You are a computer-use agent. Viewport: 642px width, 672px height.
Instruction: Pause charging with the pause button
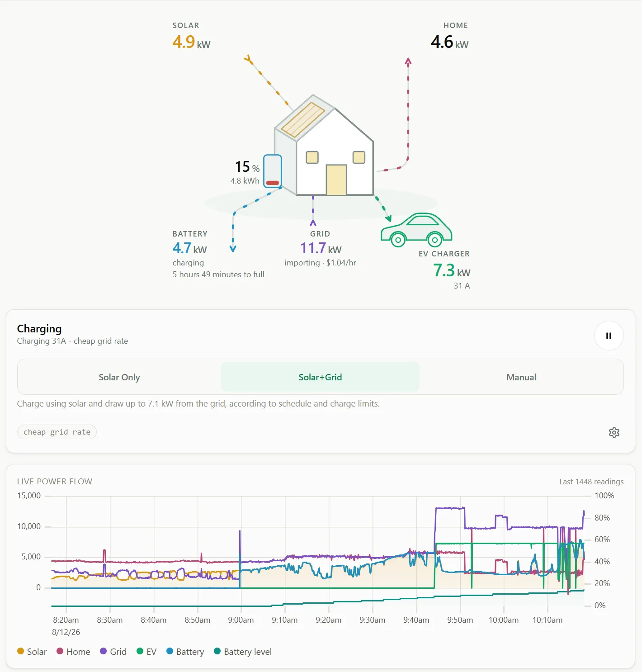pyautogui.click(x=609, y=336)
